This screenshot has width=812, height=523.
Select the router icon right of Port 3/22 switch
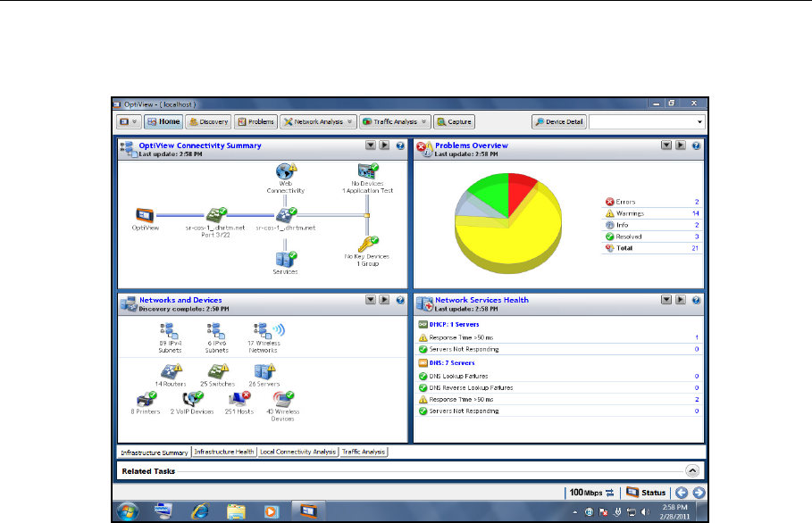286,215
